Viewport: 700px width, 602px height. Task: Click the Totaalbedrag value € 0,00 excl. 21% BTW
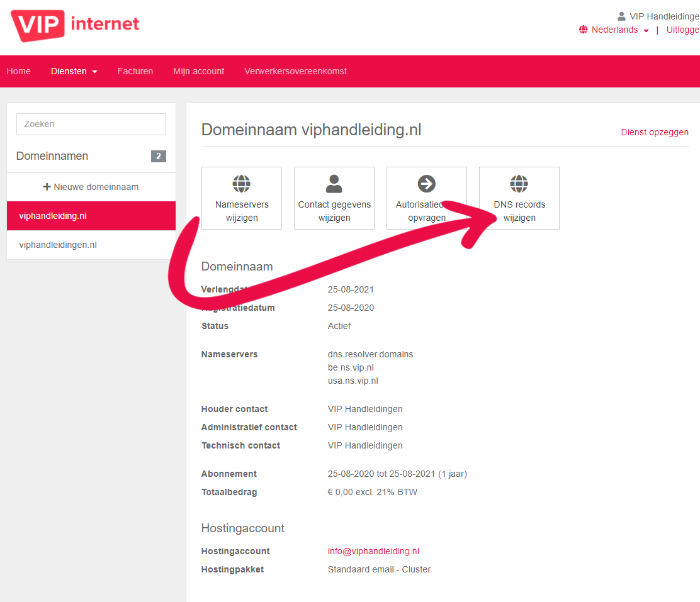(x=372, y=492)
